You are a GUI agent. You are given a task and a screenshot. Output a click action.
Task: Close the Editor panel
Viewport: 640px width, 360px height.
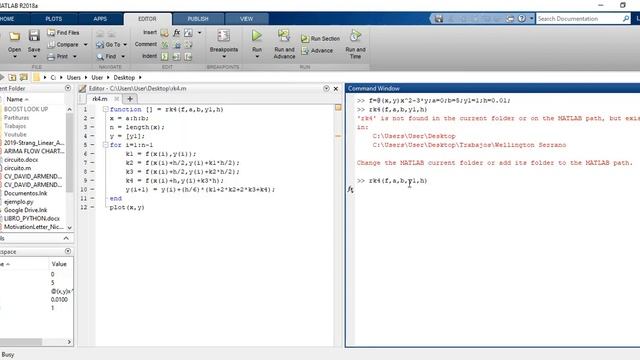pyautogui.click(x=336, y=88)
